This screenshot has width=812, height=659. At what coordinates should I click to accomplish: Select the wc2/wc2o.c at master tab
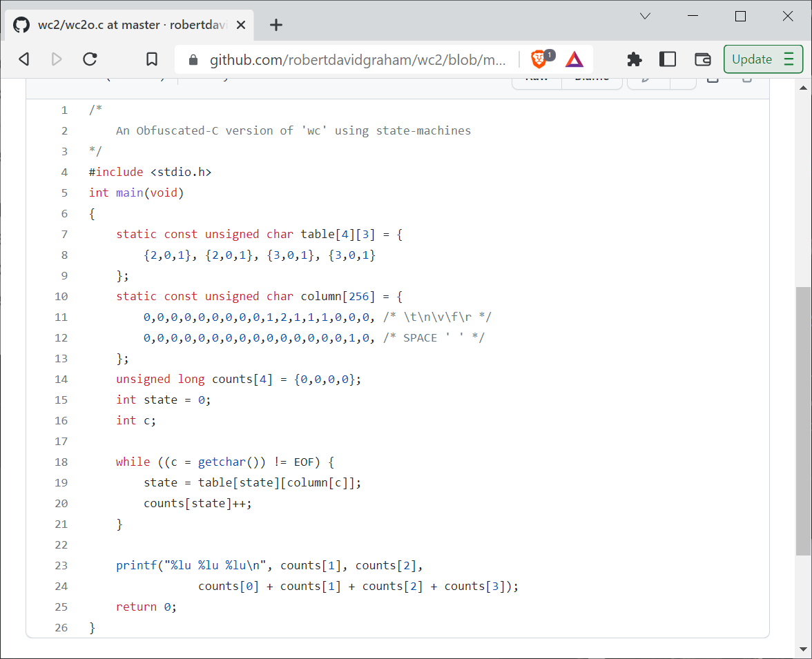130,25
